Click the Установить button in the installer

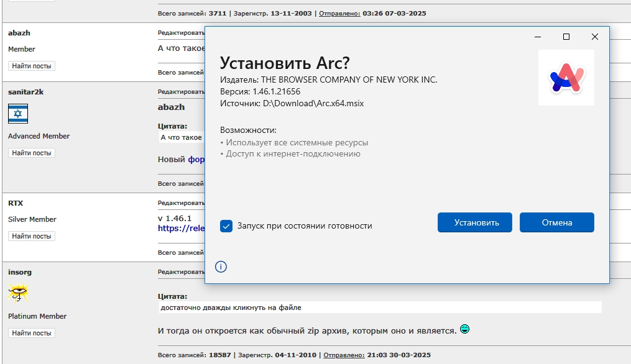(474, 222)
